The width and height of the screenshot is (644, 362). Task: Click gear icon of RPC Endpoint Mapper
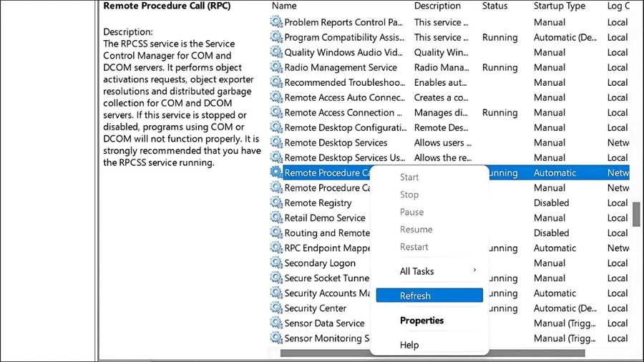(x=276, y=248)
